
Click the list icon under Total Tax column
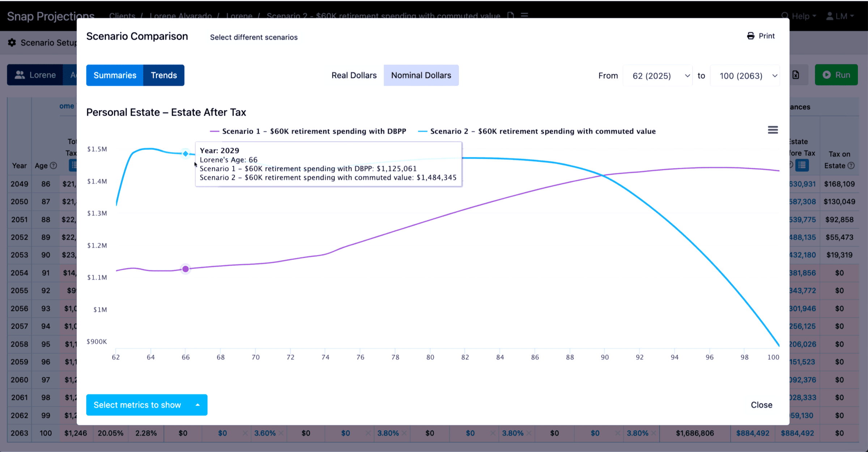click(73, 165)
